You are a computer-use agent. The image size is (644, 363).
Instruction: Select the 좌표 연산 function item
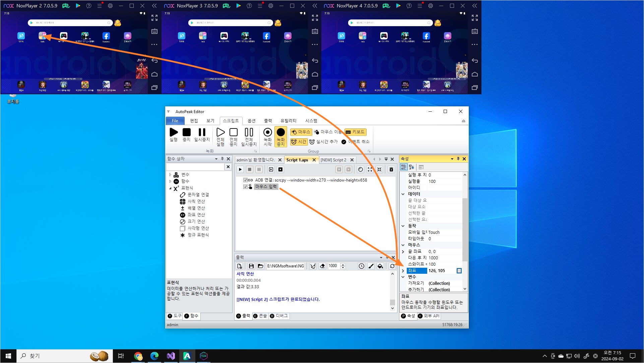196,215
